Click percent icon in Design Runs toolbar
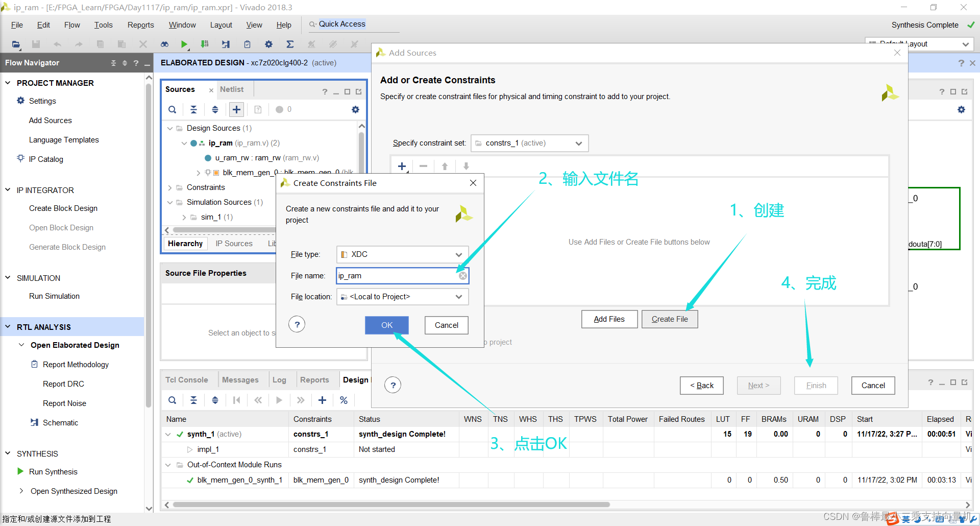Viewport: 980px width, 526px height. pyautogui.click(x=344, y=400)
